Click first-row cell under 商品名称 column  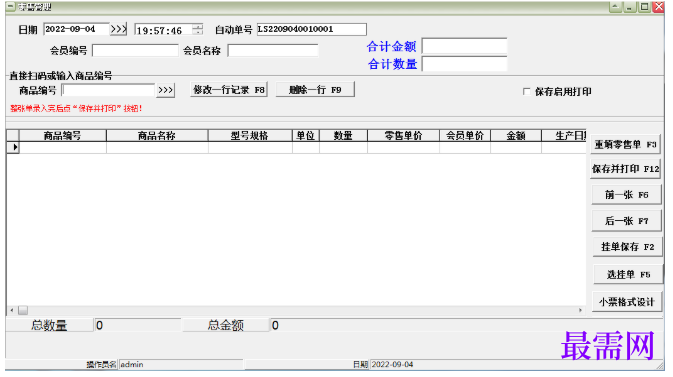(x=157, y=147)
